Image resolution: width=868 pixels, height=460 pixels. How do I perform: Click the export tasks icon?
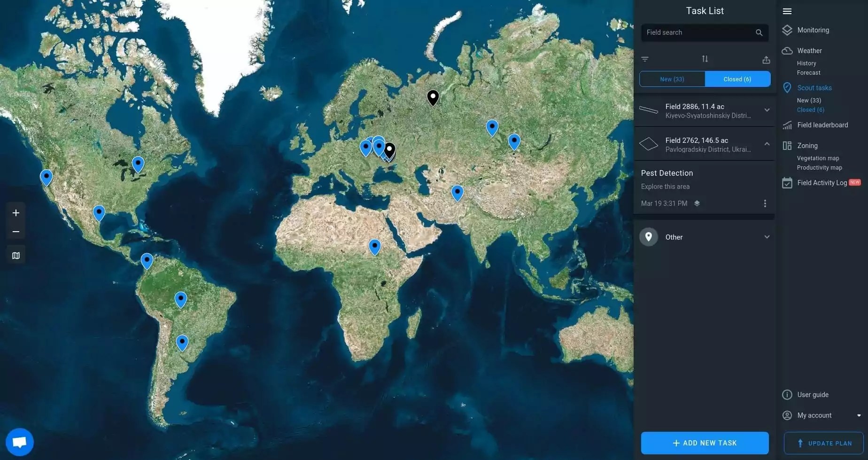(x=766, y=60)
